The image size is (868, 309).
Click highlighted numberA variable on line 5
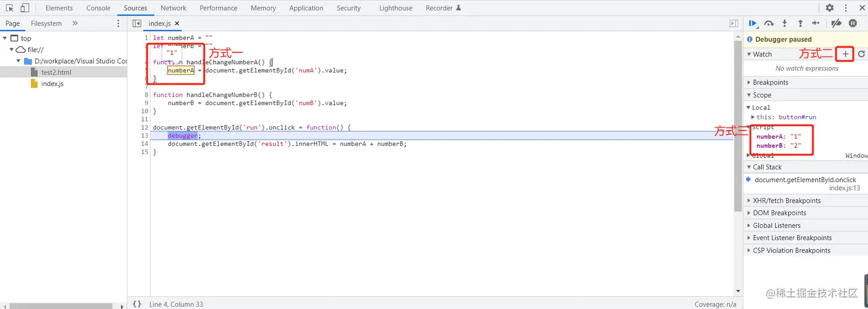[181, 71]
